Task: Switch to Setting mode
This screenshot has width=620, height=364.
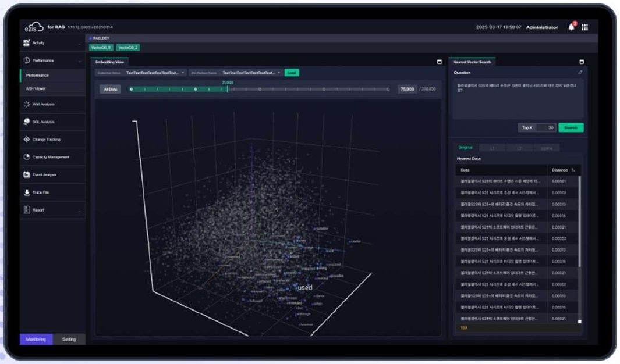Action: 69,339
